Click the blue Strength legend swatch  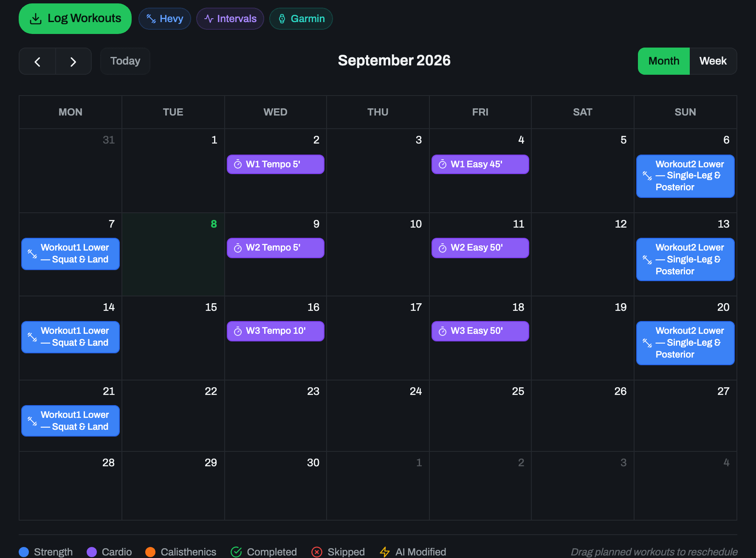tap(24, 552)
